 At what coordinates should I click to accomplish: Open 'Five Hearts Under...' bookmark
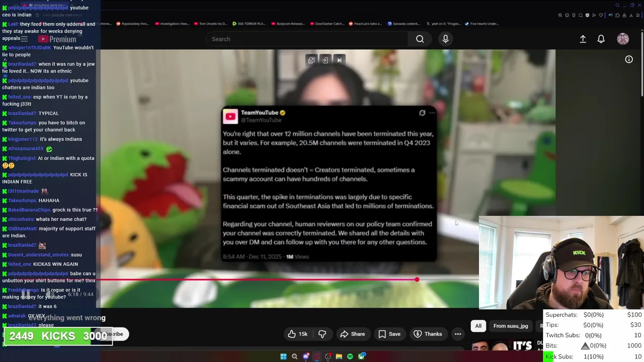point(481,24)
